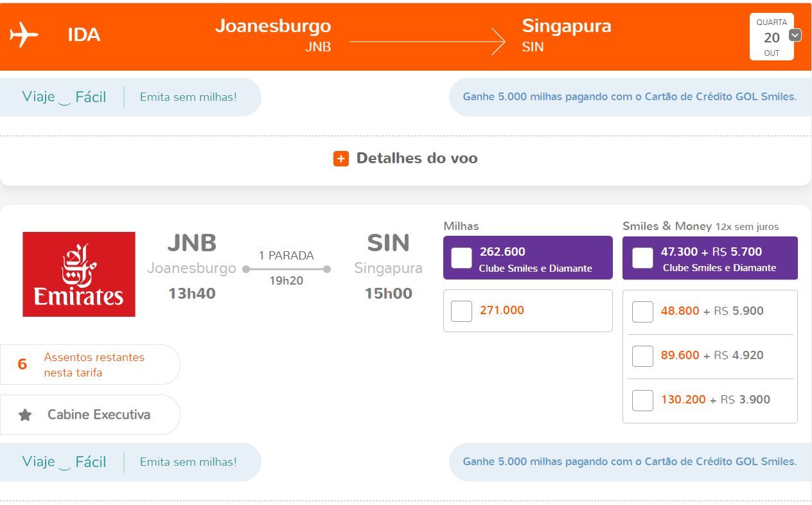The image size is (812, 505).
Task: Check the 47.300 + R$ 5.700 option
Action: (x=642, y=258)
